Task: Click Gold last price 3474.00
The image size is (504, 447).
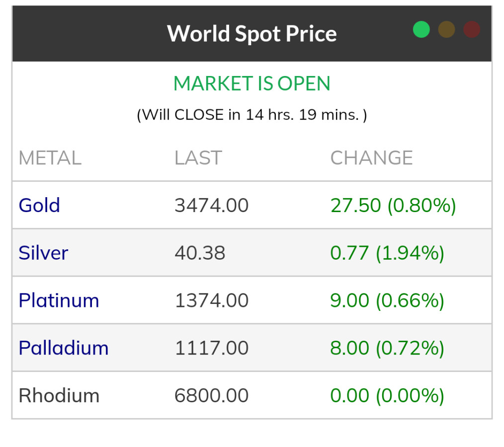Action: click(211, 205)
